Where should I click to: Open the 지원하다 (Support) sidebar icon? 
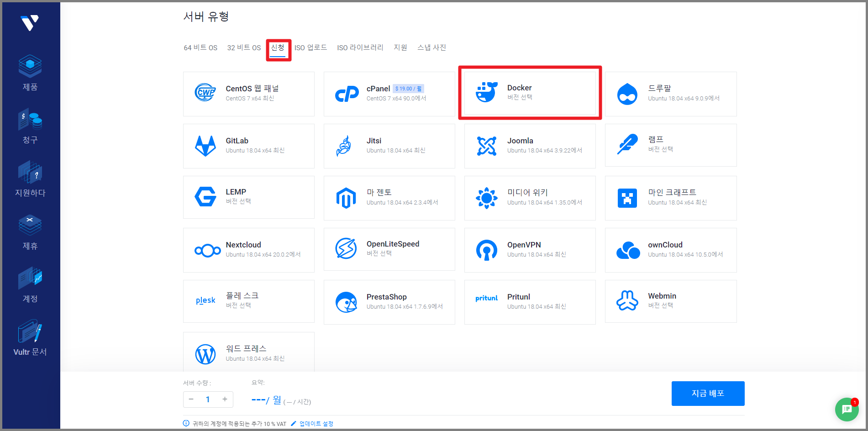click(x=30, y=172)
